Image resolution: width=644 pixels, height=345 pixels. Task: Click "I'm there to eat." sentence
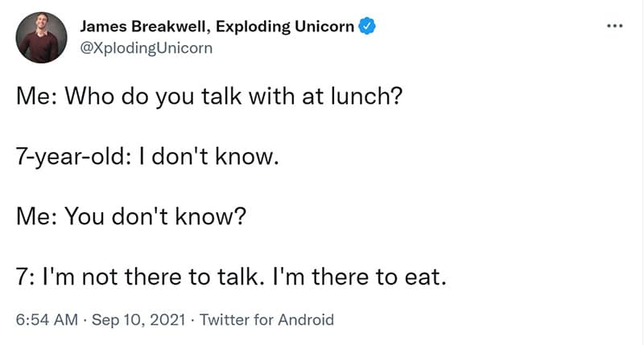click(359, 277)
